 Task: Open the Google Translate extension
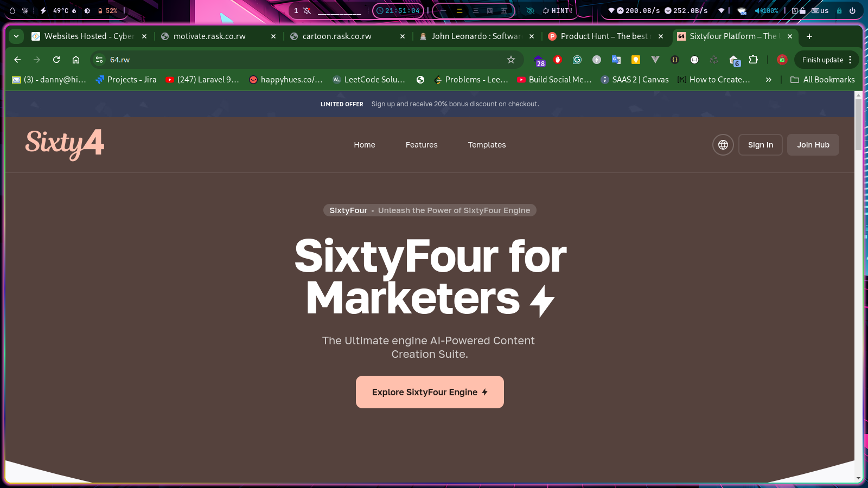(616, 60)
